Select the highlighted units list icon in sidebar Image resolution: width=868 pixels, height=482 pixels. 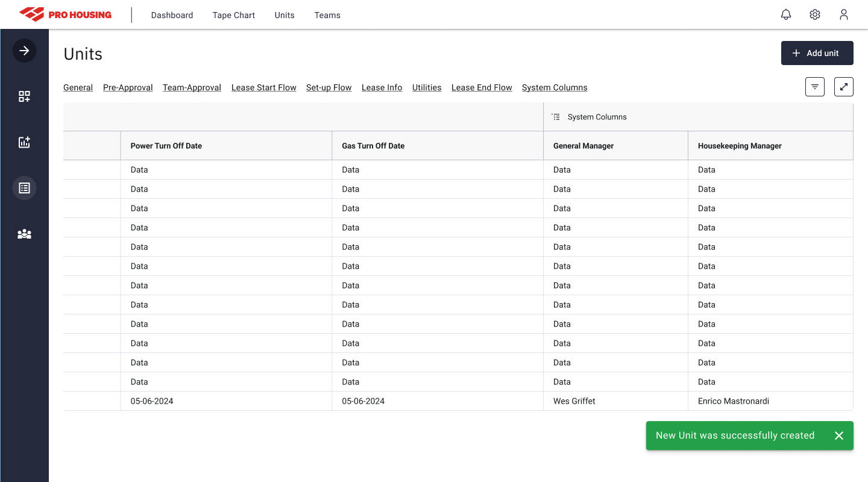24,187
